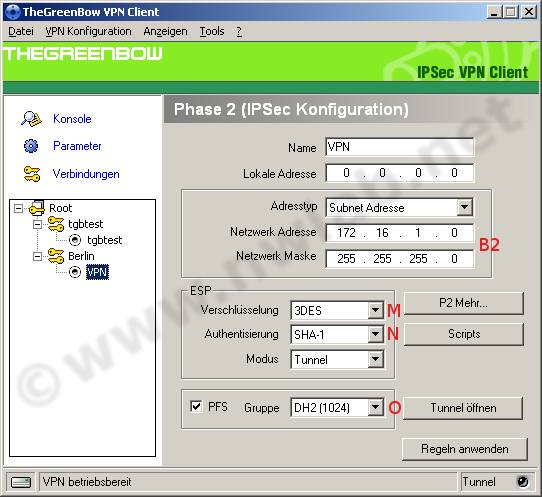This screenshot has height=497, width=542.
Task: Select the VPN phase 2 radio node
Action: tap(75, 272)
